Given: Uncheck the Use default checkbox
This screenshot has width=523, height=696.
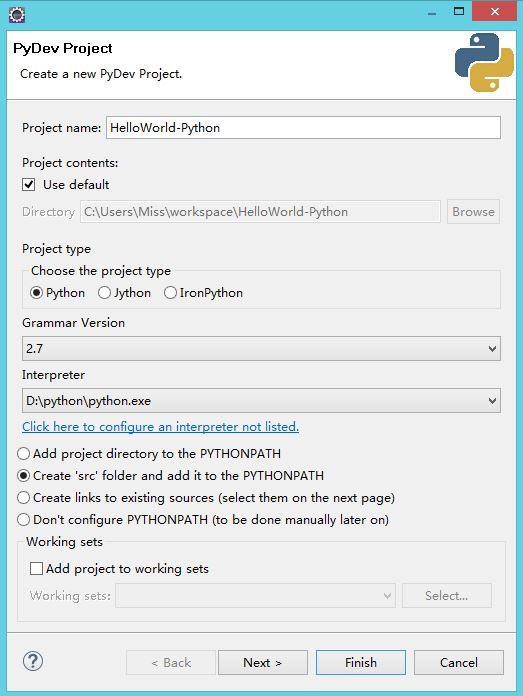Looking at the screenshot, I should 29,185.
